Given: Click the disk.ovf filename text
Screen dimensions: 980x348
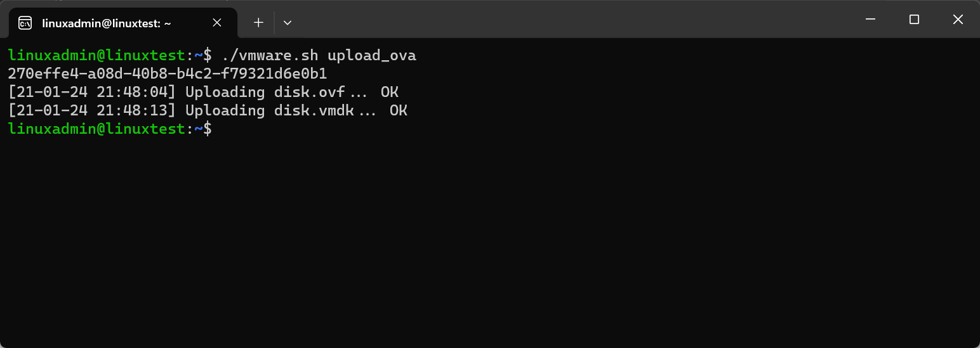Looking at the screenshot, I should click(309, 92).
